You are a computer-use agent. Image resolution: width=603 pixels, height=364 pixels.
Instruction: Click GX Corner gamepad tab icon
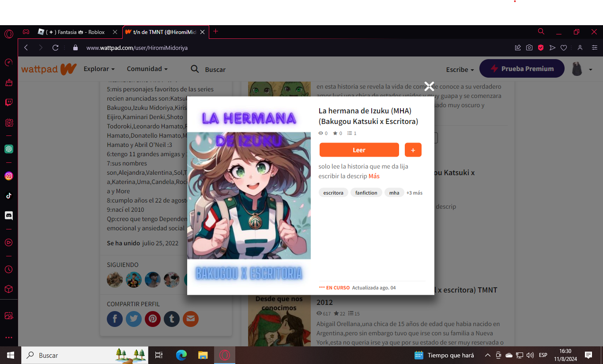[26, 32]
